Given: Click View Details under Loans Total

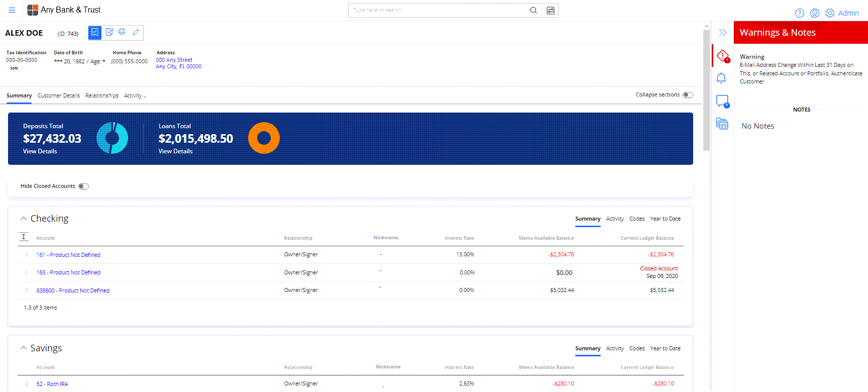Looking at the screenshot, I should click(x=175, y=151).
